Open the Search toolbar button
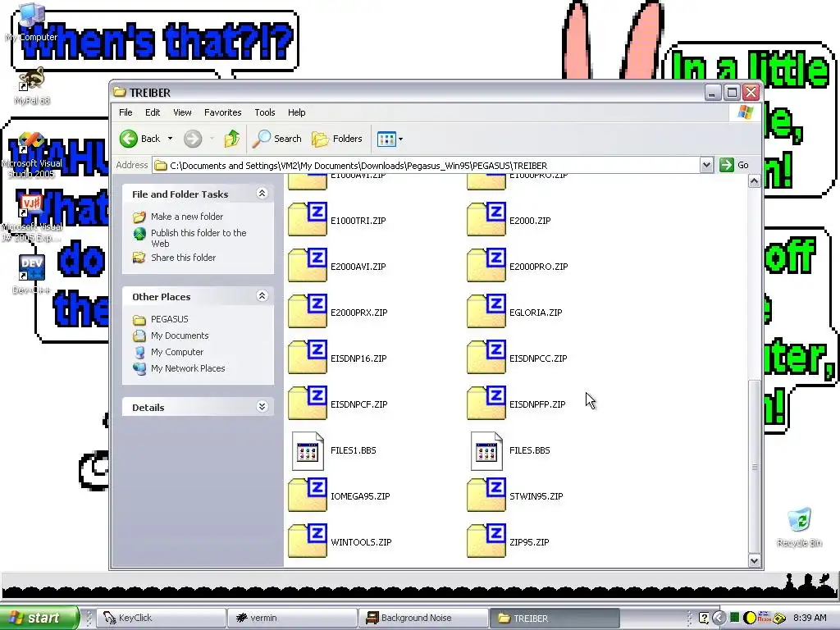This screenshot has width=840, height=630. pos(277,139)
